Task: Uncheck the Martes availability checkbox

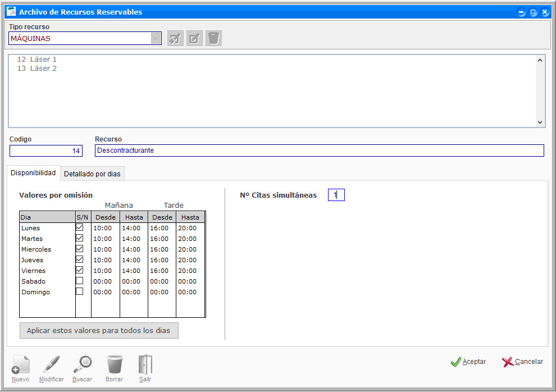Action: [x=79, y=238]
